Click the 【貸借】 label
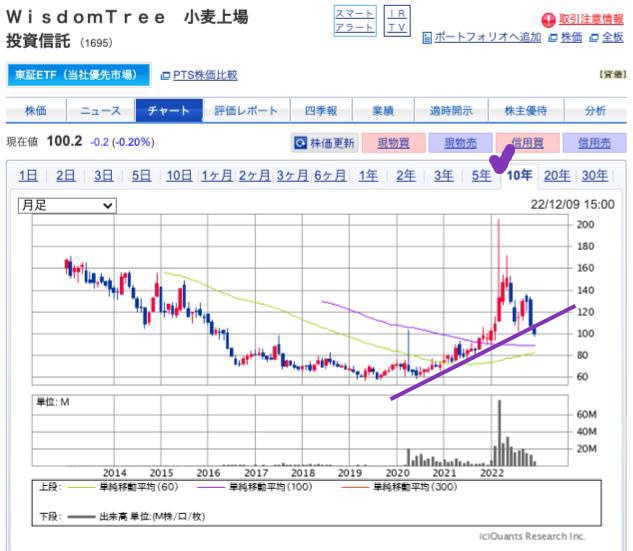 click(x=613, y=74)
